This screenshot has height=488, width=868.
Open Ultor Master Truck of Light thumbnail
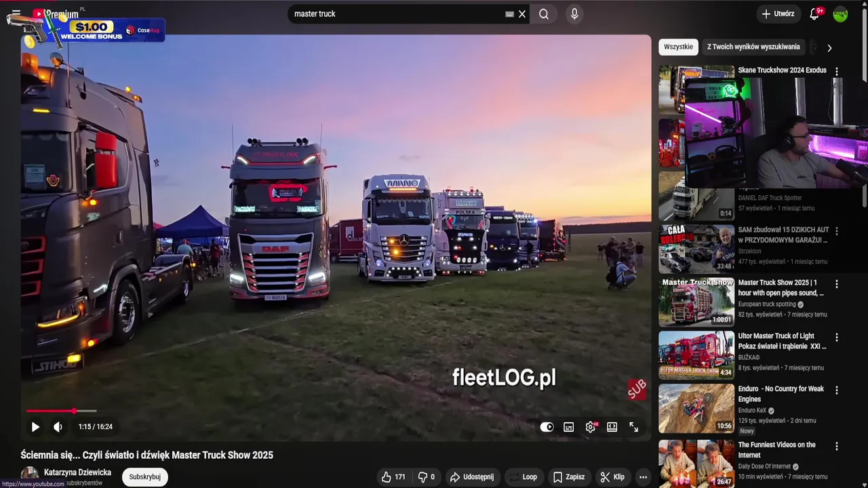tap(696, 355)
